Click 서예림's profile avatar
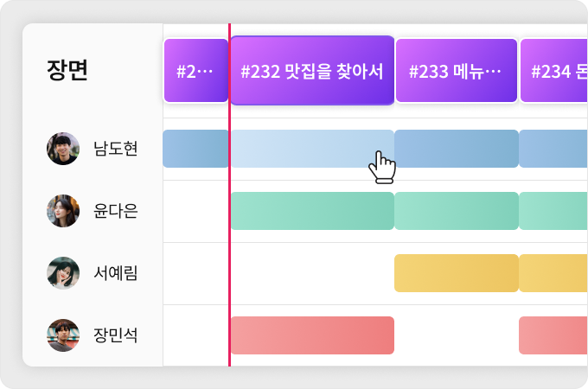 (63, 273)
